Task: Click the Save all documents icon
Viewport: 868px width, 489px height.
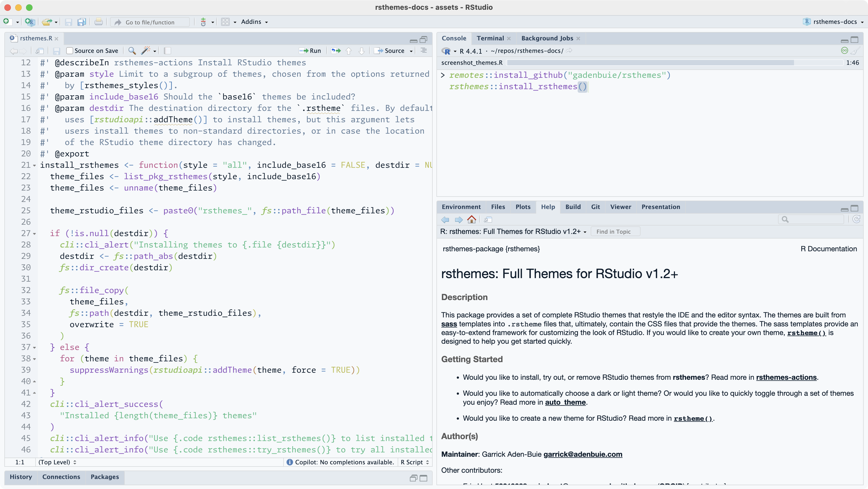Action: tap(82, 22)
